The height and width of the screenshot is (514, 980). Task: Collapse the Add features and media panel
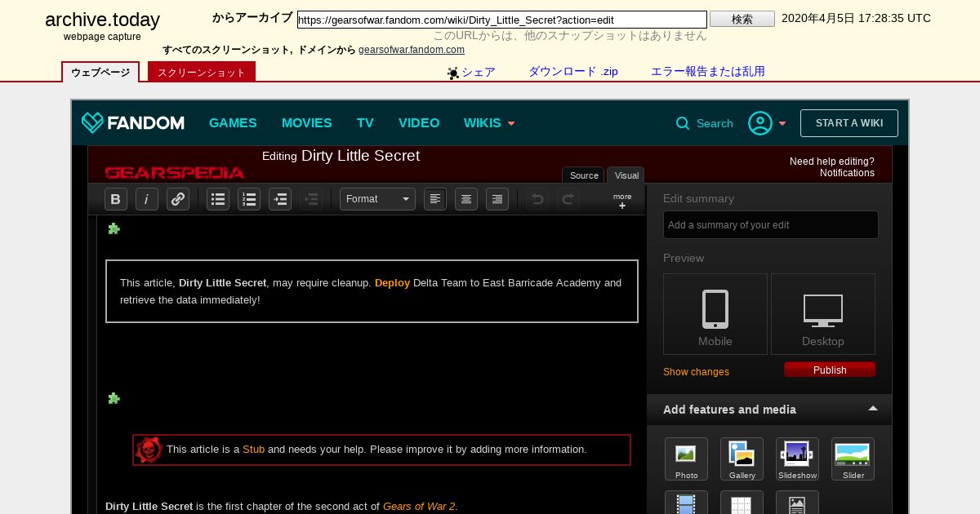click(873, 409)
